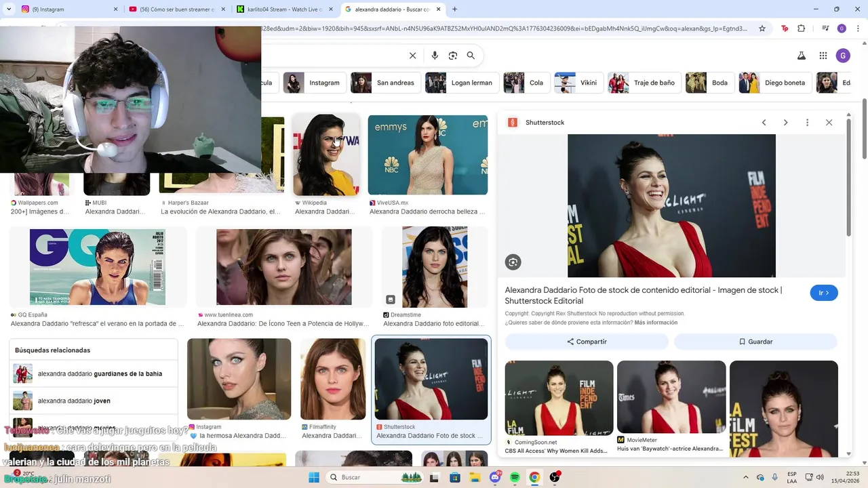868x488 pixels.
Task: Open the MovieMeter related image
Action: [x=671, y=396]
